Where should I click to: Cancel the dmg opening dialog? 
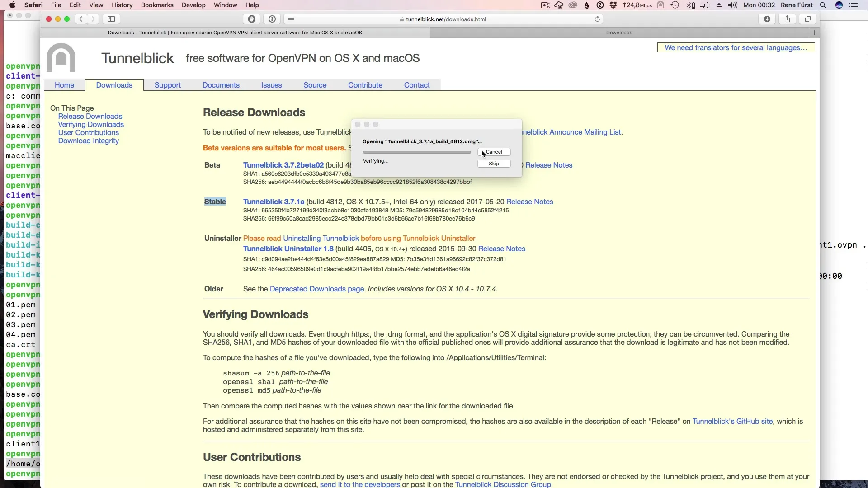pos(494,152)
